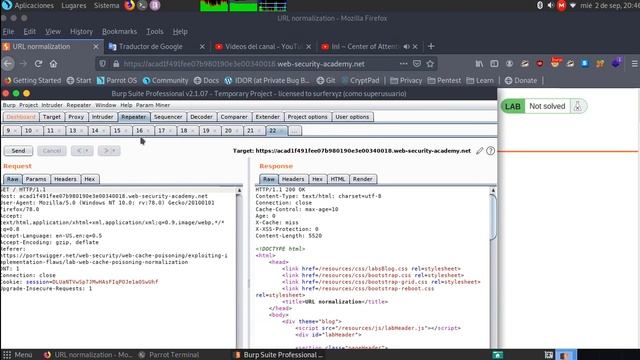Send the request in Repeater
The width and height of the screenshot is (640, 360).
(x=18, y=151)
